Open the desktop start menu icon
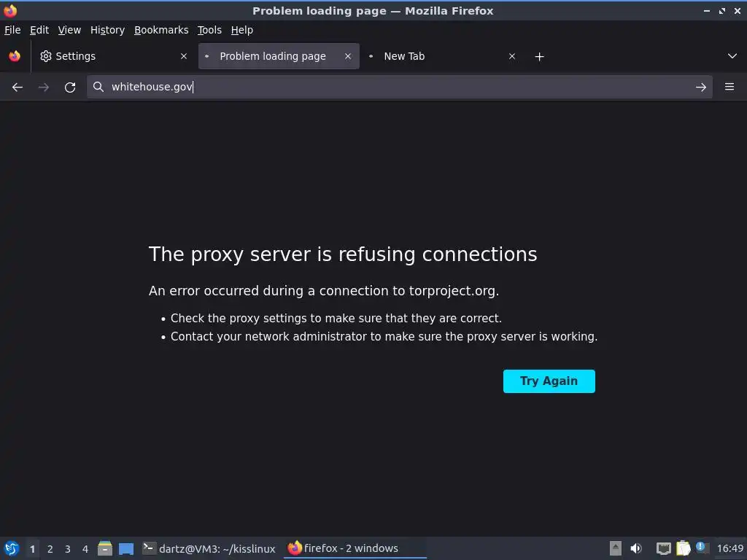This screenshot has width=747, height=560. pos(12,548)
